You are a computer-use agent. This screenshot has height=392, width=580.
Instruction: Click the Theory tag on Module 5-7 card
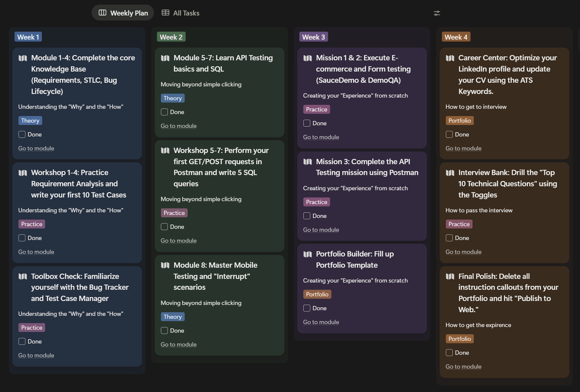[x=172, y=98]
